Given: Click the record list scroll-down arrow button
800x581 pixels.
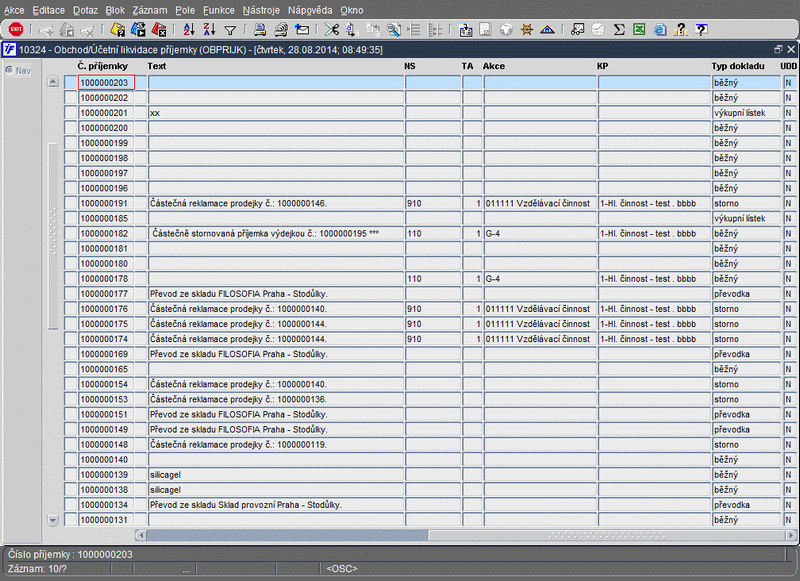Looking at the screenshot, I should (53, 520).
